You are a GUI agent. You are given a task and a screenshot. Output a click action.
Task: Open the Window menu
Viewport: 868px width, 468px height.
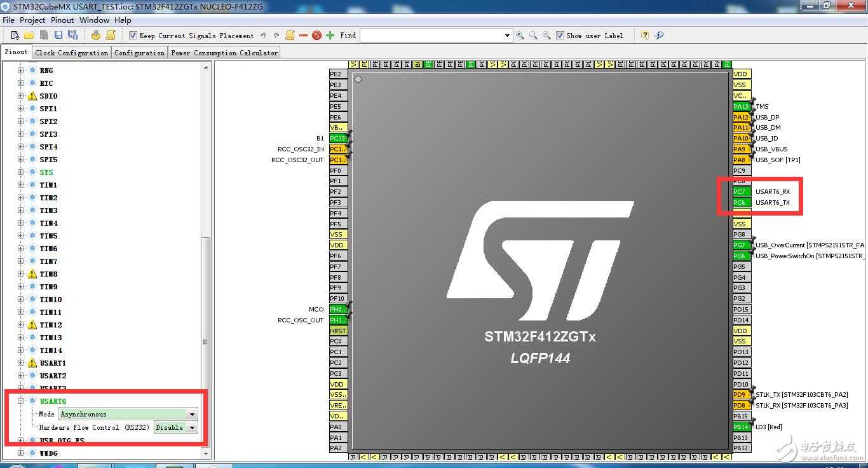pos(95,20)
